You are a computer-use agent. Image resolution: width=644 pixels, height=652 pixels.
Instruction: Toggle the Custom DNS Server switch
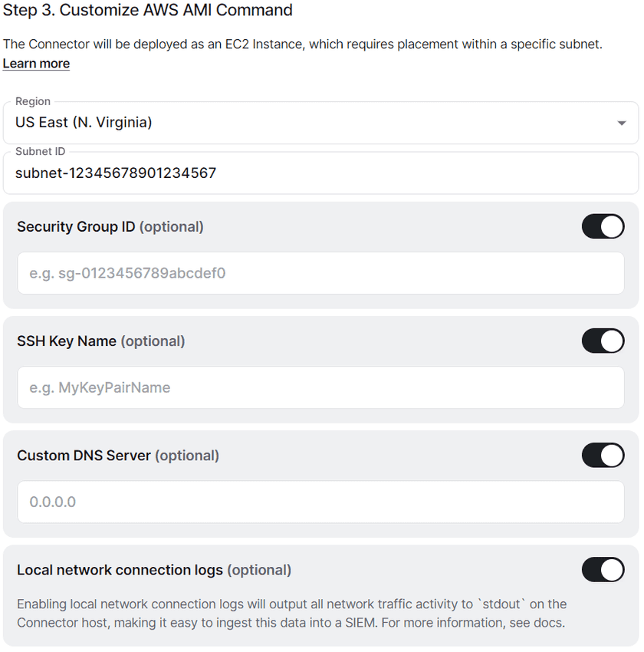point(603,455)
